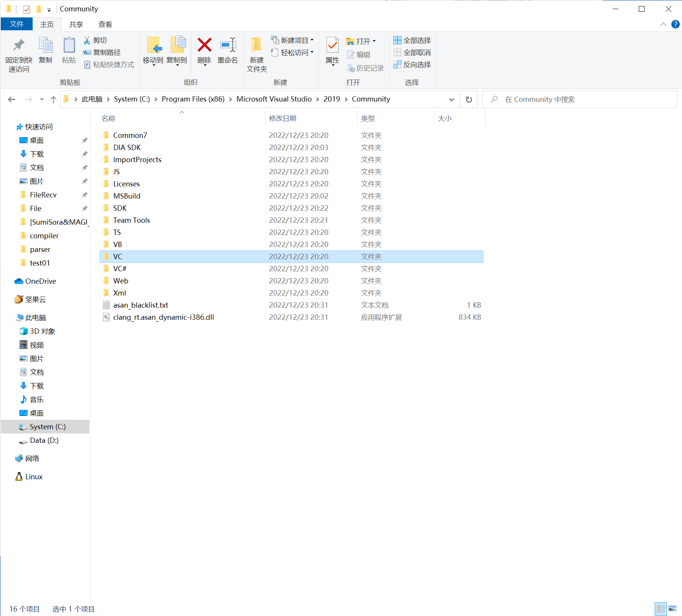Viewport: 682px width, 616px height.
Task: Click the red Delete (删除) icon
Action: click(204, 45)
